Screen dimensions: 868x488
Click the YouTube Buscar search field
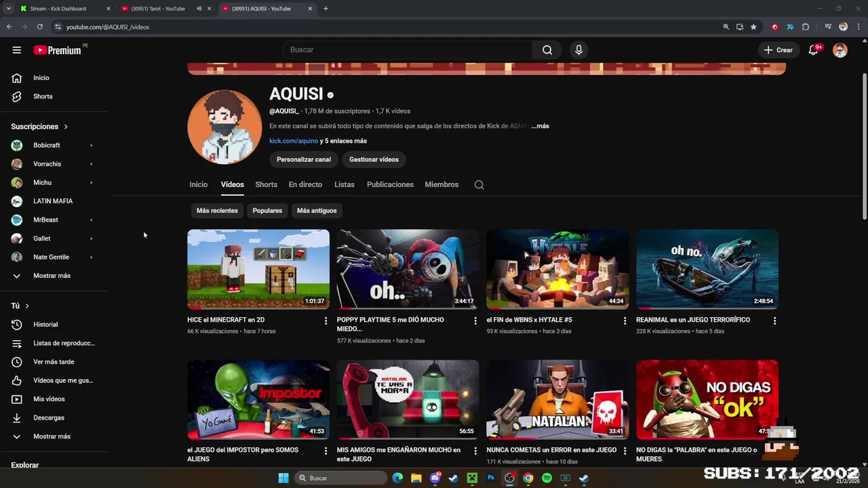tap(407, 49)
